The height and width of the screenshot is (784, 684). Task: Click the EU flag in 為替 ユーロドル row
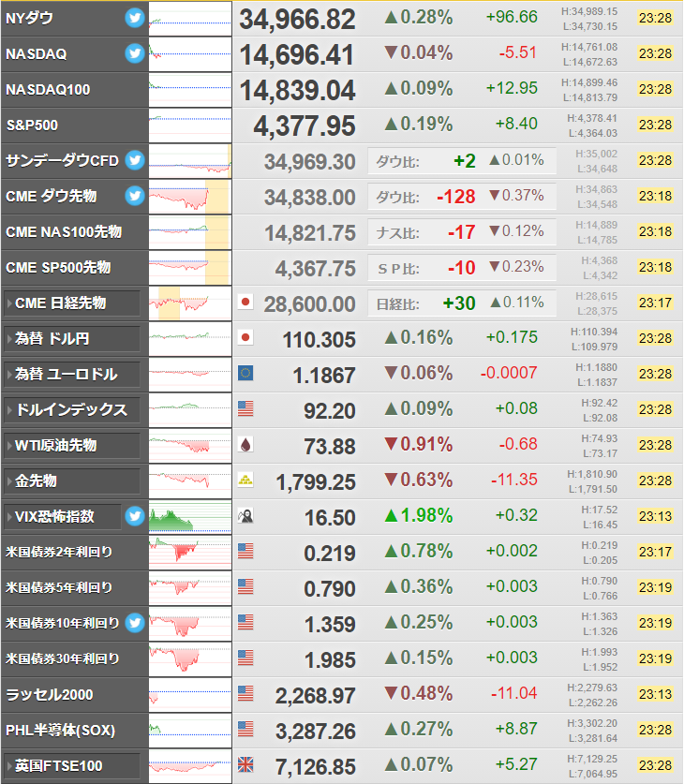coord(245,373)
